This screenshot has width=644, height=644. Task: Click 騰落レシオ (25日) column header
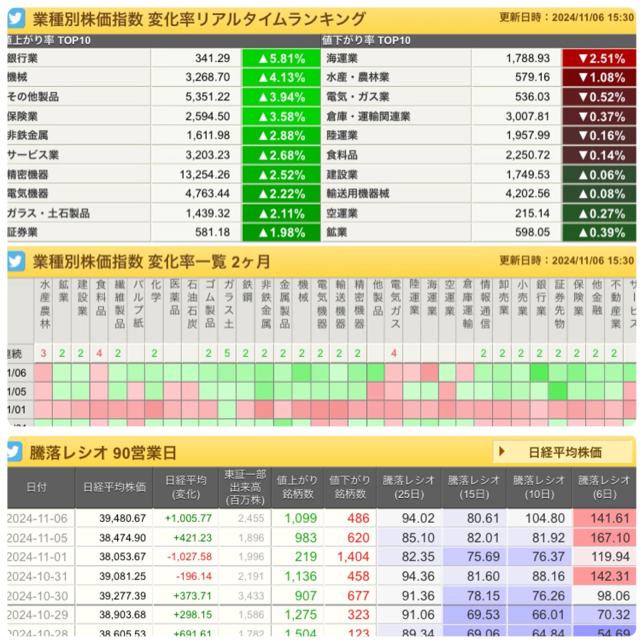[409, 487]
